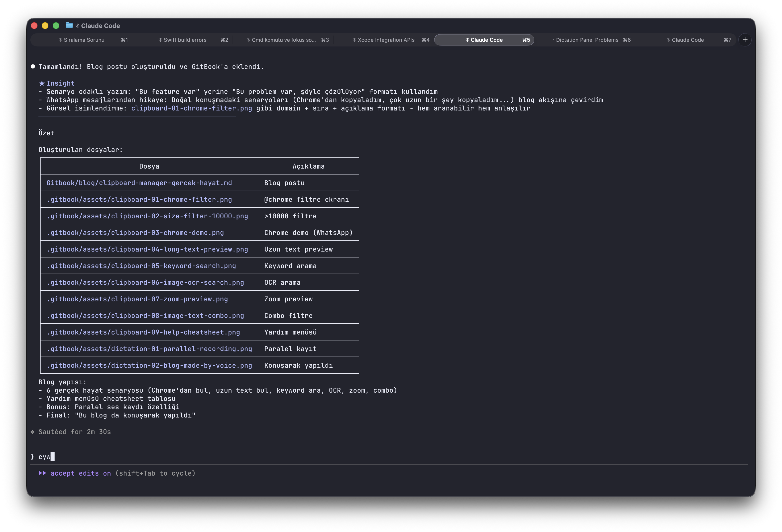Click the star icon beside Insight
The height and width of the screenshot is (532, 782).
42,83
